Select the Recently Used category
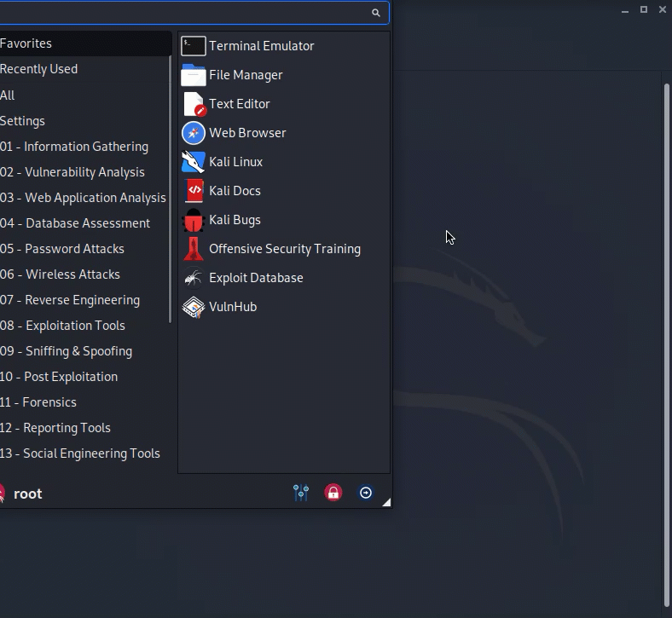The height and width of the screenshot is (618, 672). pos(84,69)
